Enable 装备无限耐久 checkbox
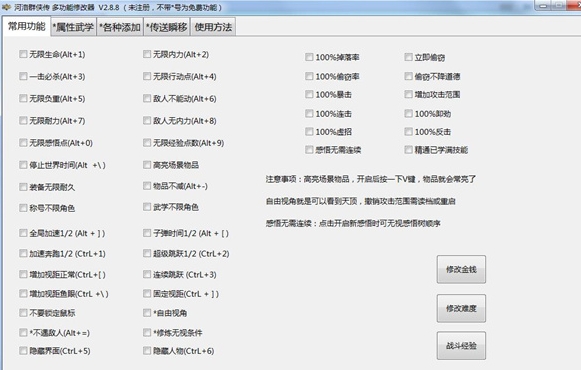 23,187
